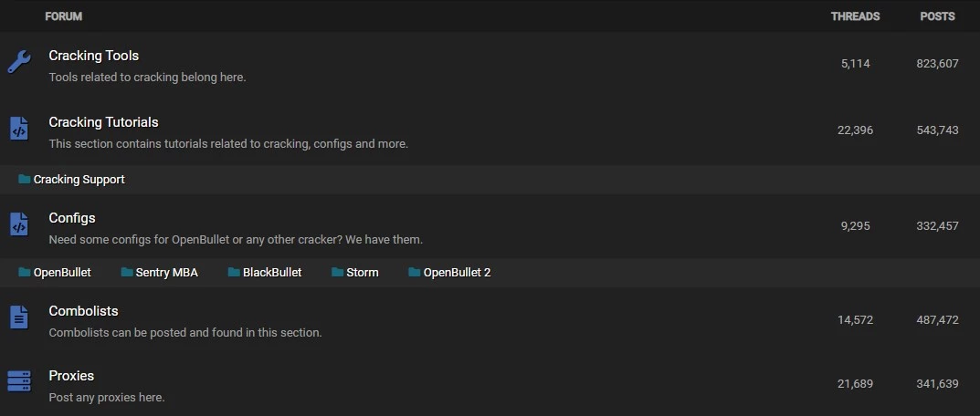Image resolution: width=980 pixels, height=416 pixels.
Task: Click the document icon next to Combolists
Action: click(18, 317)
